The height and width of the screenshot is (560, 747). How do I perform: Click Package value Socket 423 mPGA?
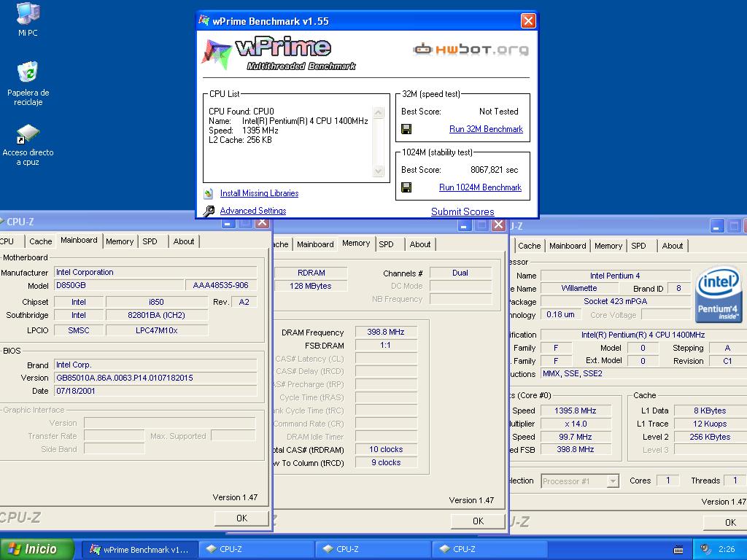(x=616, y=301)
